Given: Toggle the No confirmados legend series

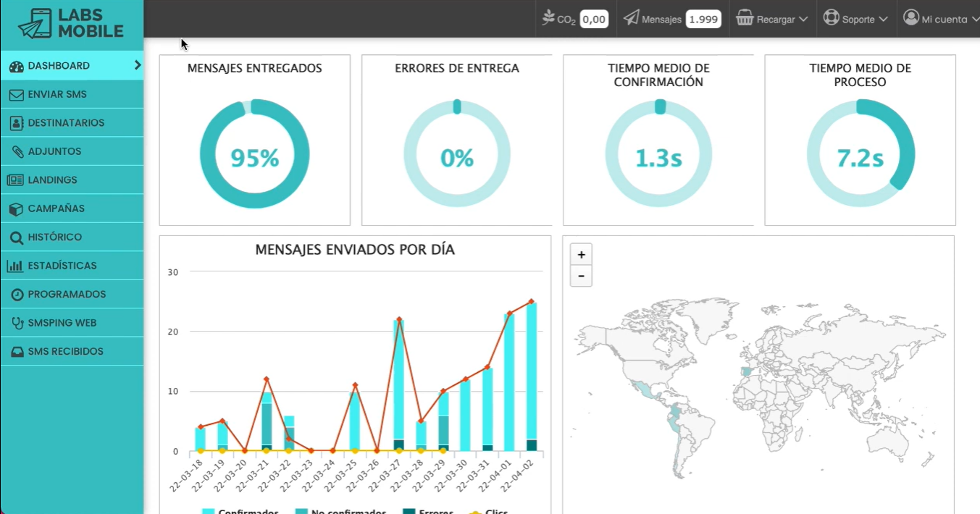Looking at the screenshot, I should (x=340, y=511).
